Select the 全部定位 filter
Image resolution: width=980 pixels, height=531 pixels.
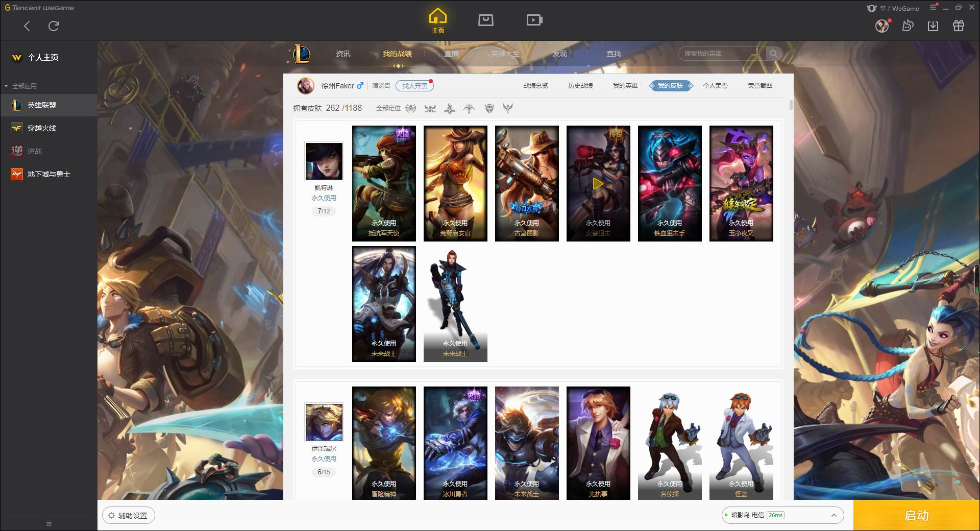(388, 108)
